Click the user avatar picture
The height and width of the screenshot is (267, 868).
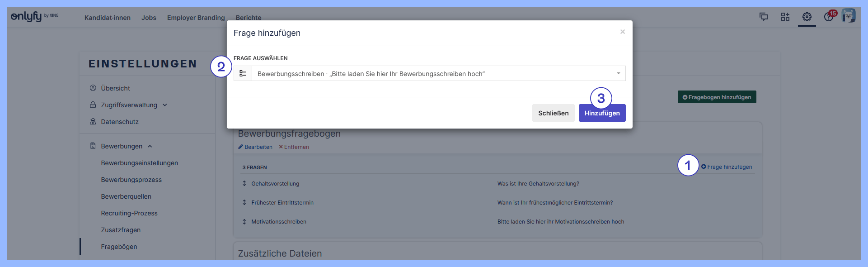pyautogui.click(x=849, y=16)
